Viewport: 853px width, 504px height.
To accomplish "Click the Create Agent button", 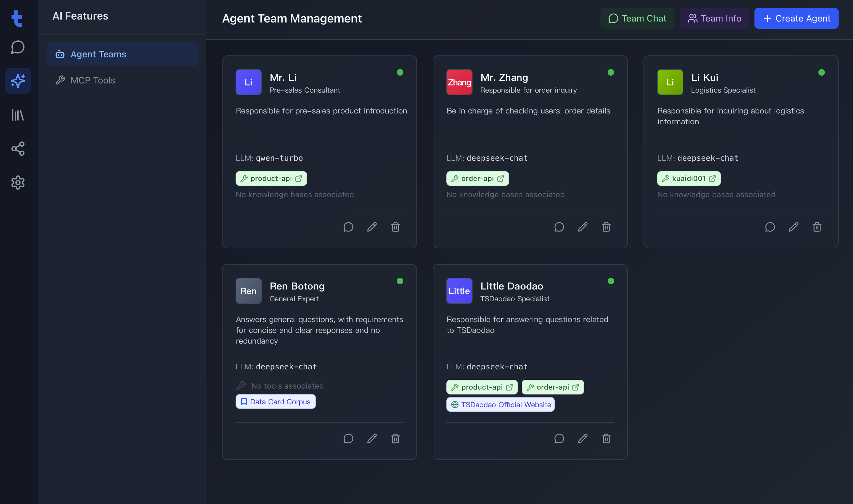I will coord(796,18).
